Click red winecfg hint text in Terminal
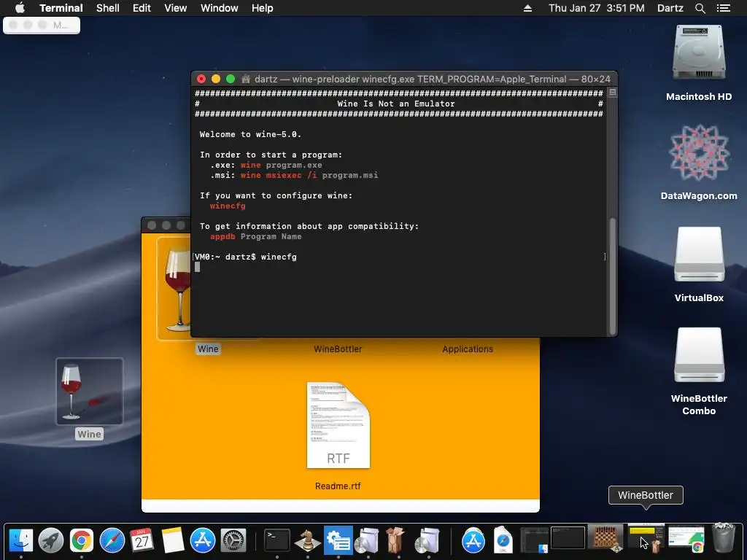Viewport: 747px width, 560px height. (228, 206)
